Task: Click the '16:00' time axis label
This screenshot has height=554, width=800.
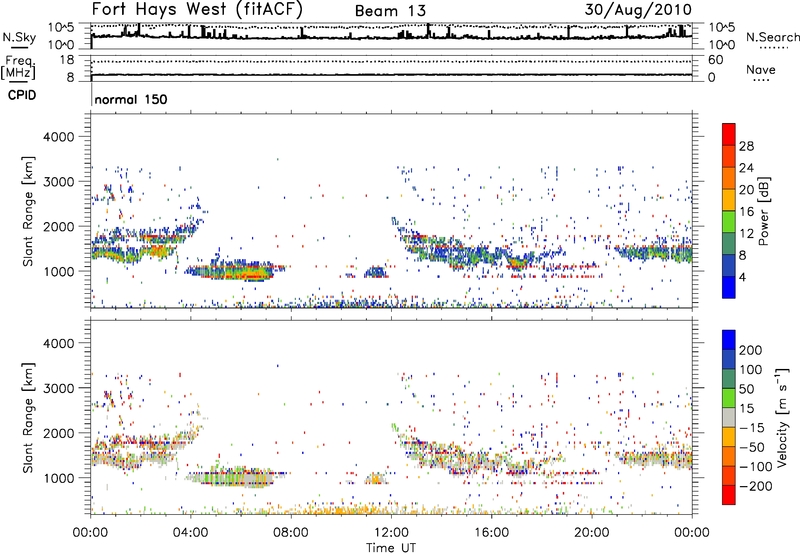Action: point(491,533)
